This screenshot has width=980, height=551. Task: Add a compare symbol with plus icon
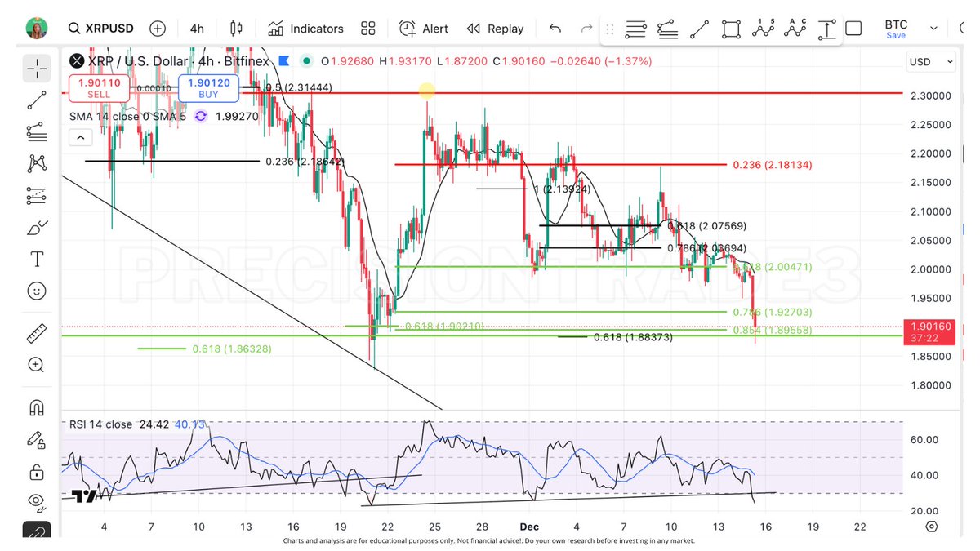[x=158, y=29]
